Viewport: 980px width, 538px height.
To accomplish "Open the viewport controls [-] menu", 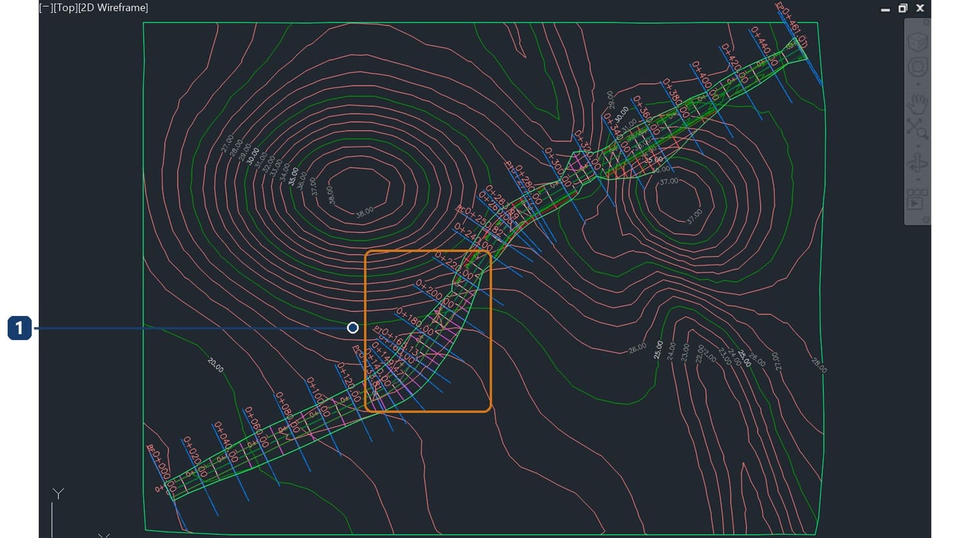I will pyautogui.click(x=46, y=8).
